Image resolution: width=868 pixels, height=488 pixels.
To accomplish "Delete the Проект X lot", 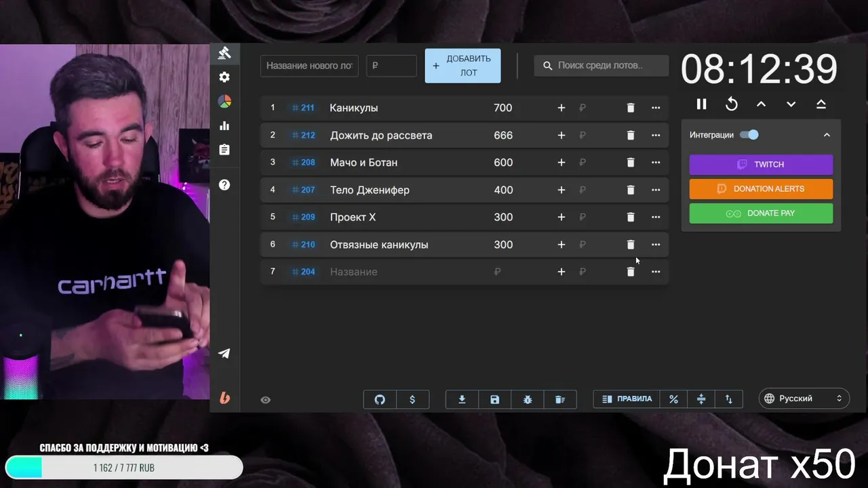I will pyautogui.click(x=631, y=218).
